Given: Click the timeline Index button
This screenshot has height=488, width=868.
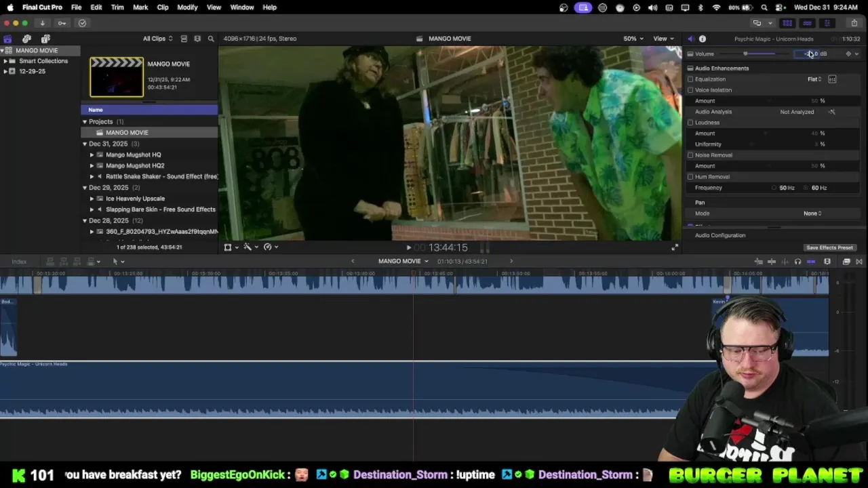Looking at the screenshot, I should (x=19, y=262).
